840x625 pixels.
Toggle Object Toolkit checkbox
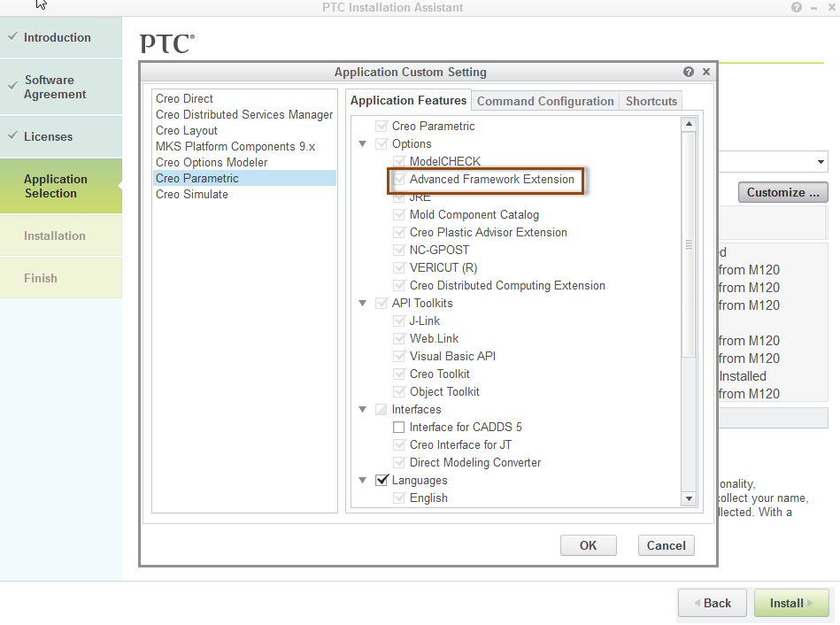point(398,391)
